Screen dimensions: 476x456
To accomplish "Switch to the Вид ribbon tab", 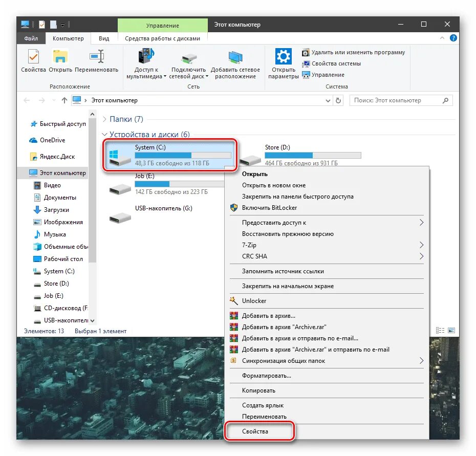I will [104, 38].
